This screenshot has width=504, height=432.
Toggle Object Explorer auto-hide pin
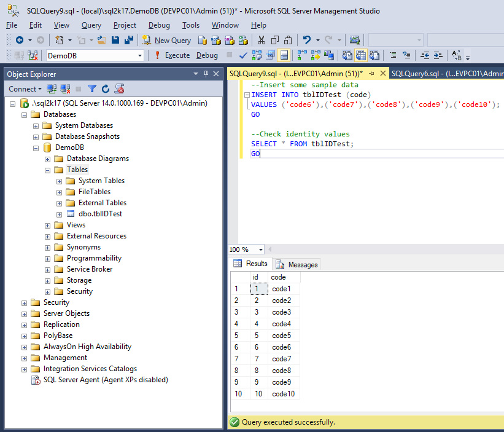(x=206, y=74)
